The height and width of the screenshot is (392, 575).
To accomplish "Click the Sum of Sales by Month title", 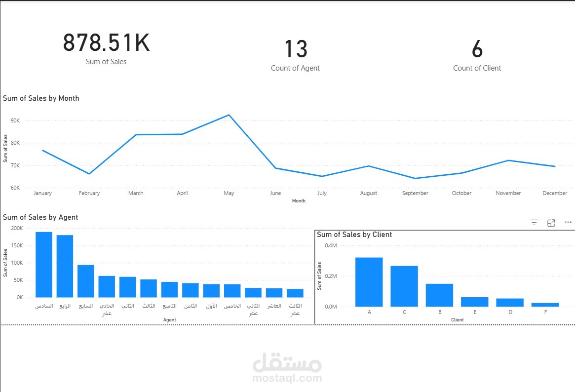I will (41, 98).
